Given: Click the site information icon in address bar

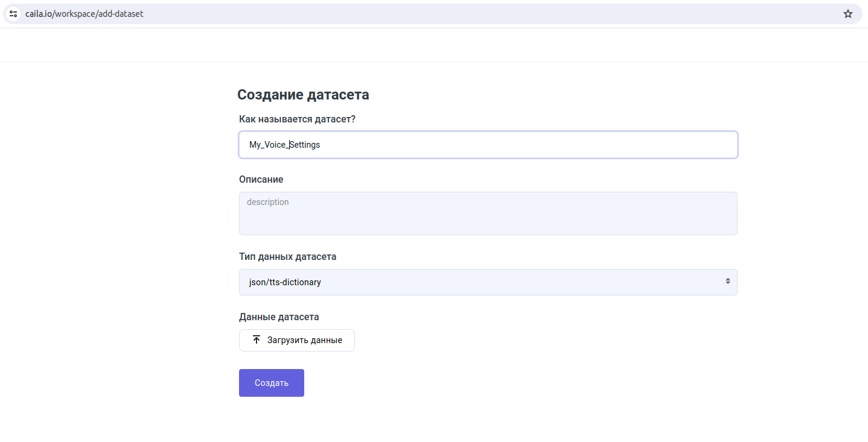Looking at the screenshot, I should pyautogui.click(x=13, y=14).
